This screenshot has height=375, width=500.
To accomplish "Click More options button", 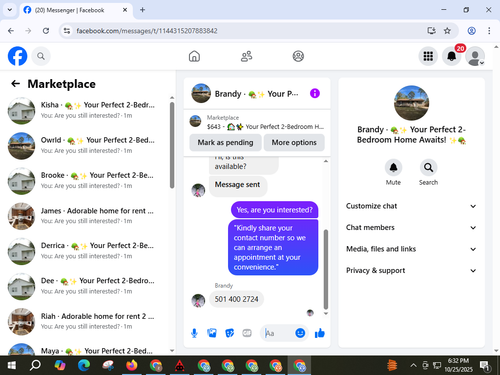I will coord(294,142).
